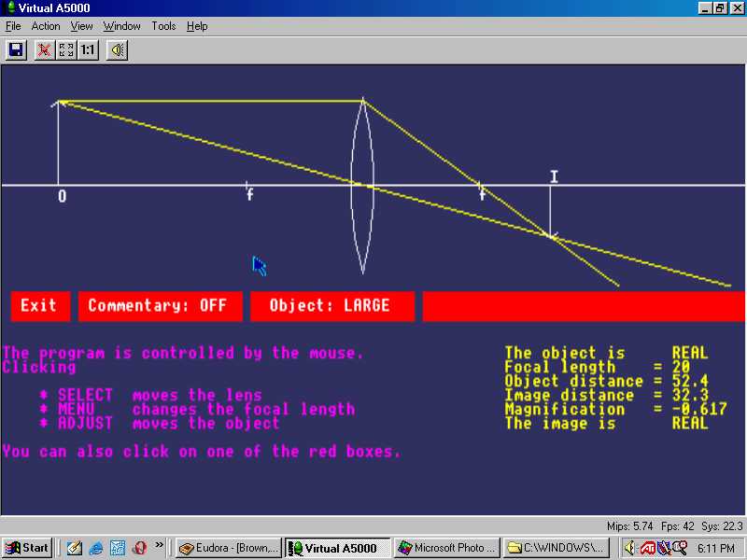Open the File menu
The image size is (747, 560).
click(13, 26)
